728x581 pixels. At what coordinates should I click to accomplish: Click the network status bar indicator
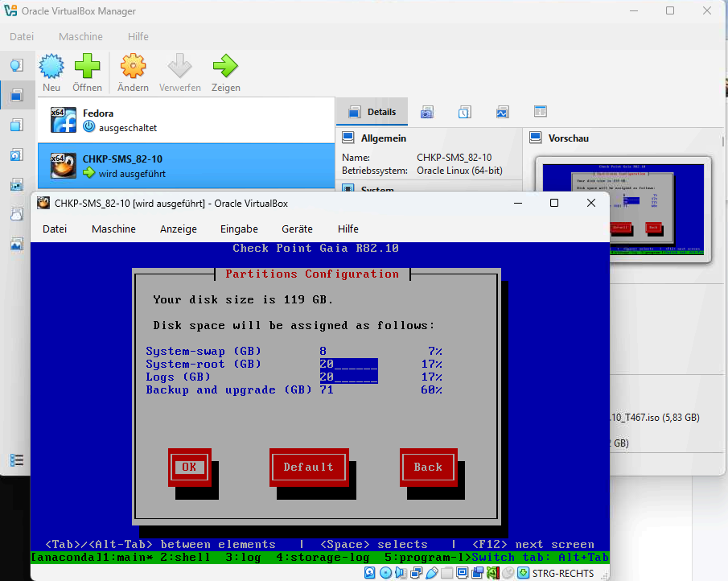point(416,573)
